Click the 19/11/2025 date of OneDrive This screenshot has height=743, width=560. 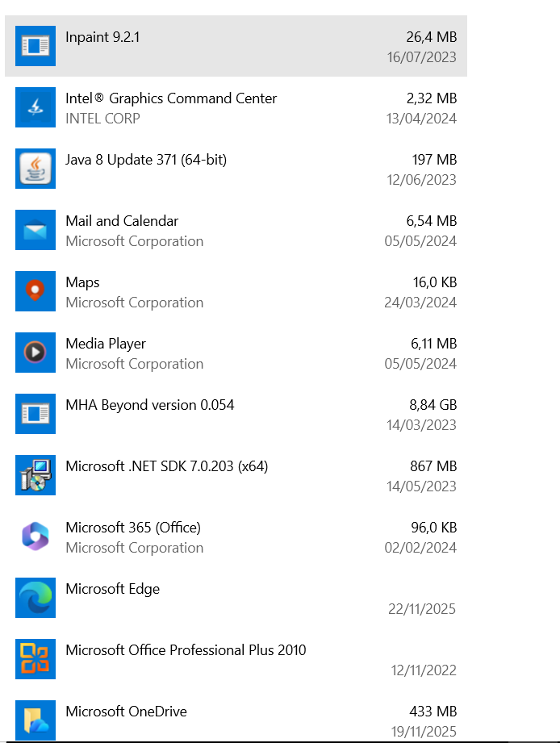(x=424, y=732)
